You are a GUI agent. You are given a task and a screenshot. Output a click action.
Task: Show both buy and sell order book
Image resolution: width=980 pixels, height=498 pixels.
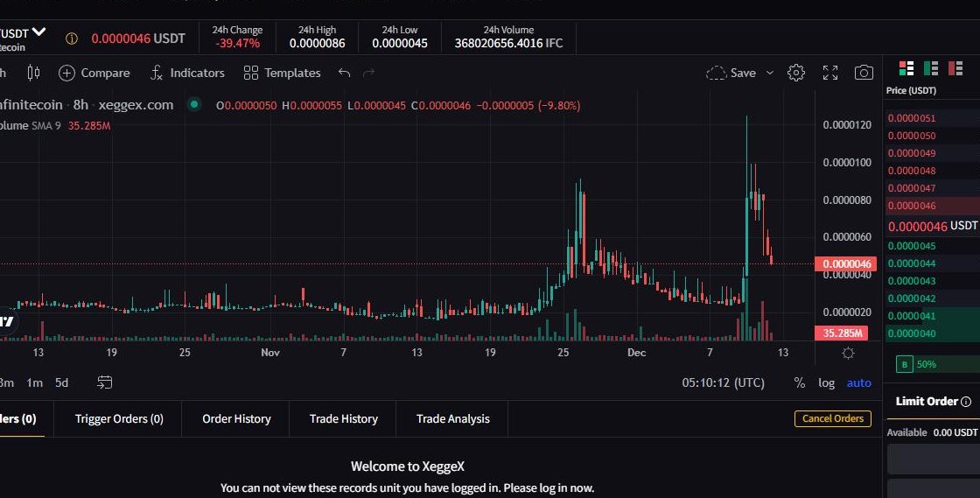pos(906,68)
